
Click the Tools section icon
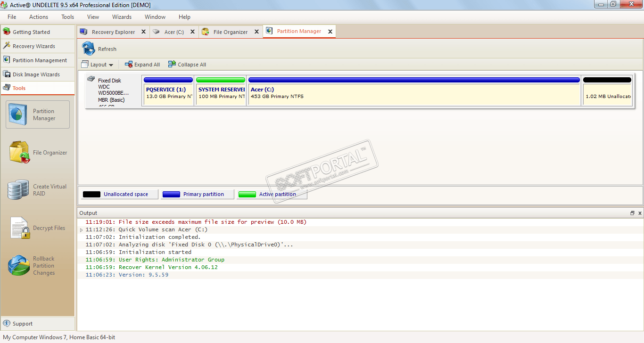click(x=7, y=88)
